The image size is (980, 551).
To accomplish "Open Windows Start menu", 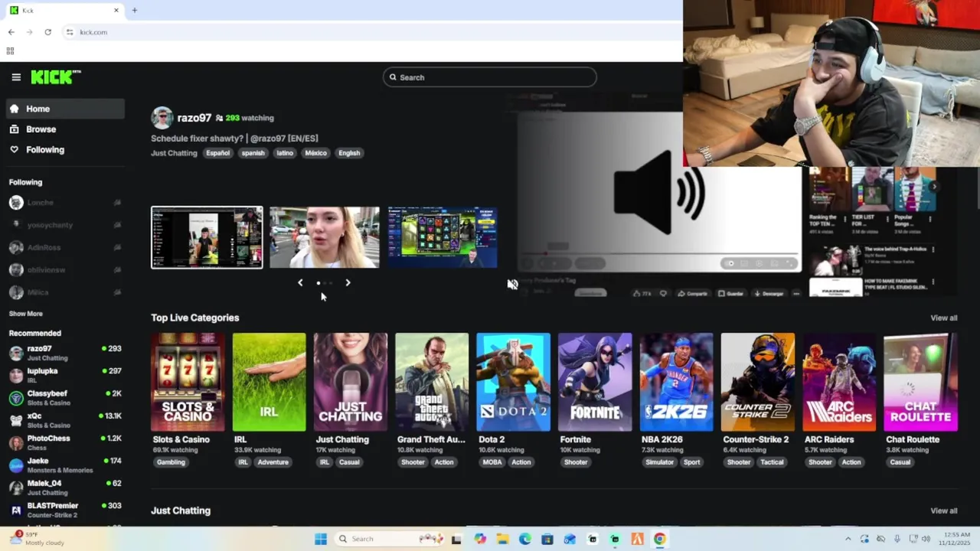I will coord(321,539).
